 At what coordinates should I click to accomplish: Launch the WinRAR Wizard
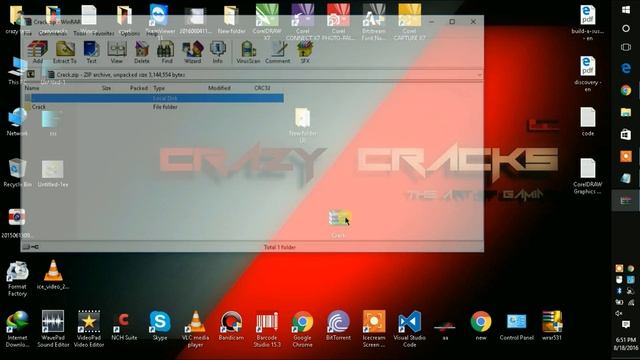192,52
